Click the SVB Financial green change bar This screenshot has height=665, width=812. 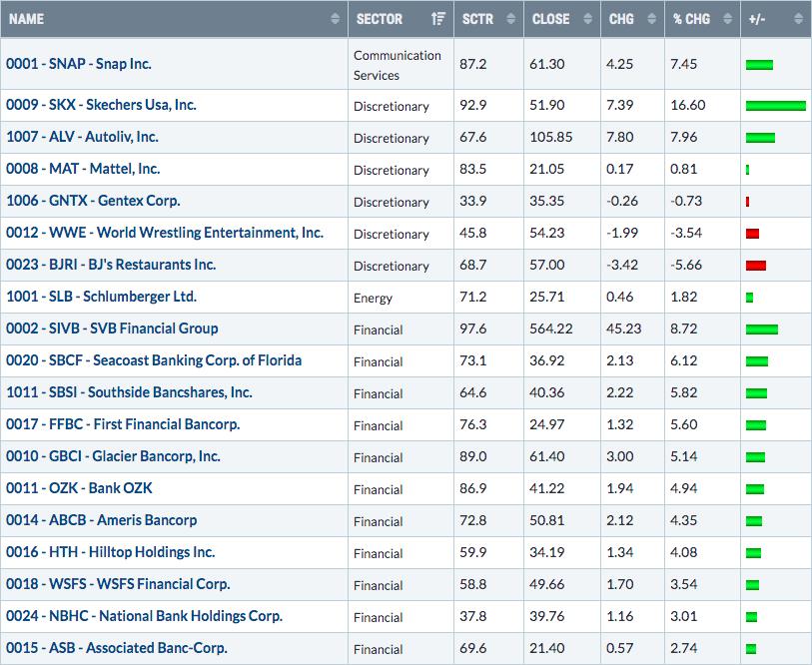pyautogui.click(x=761, y=330)
